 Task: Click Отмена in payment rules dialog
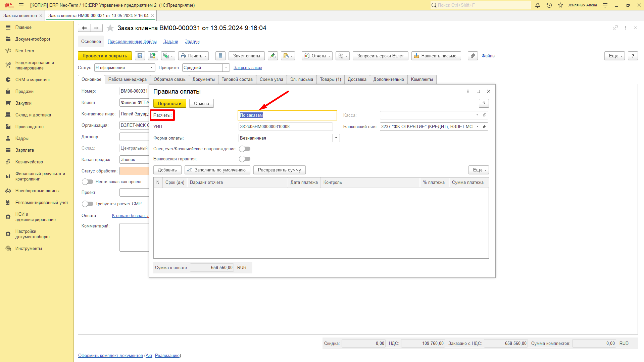click(201, 103)
